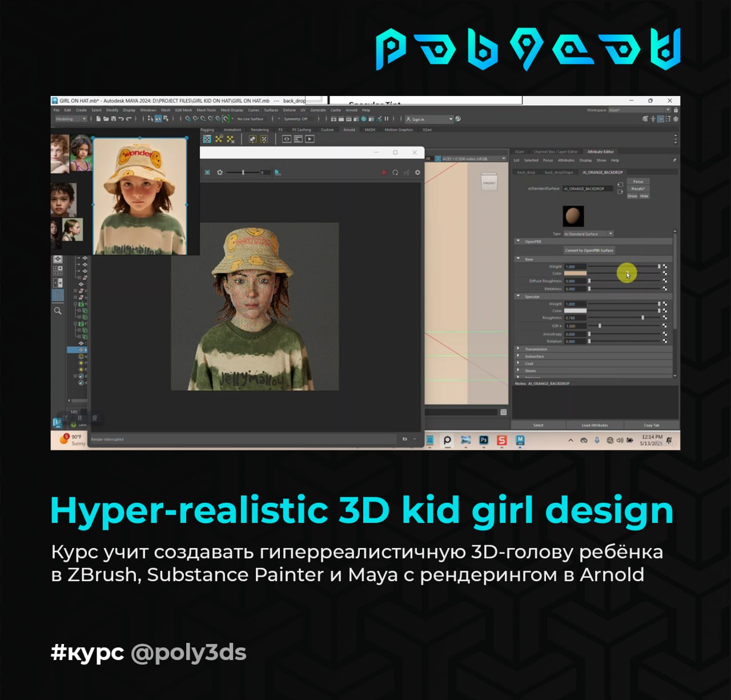Collapse the Specular section
This screenshot has height=700, width=731.
point(519,297)
